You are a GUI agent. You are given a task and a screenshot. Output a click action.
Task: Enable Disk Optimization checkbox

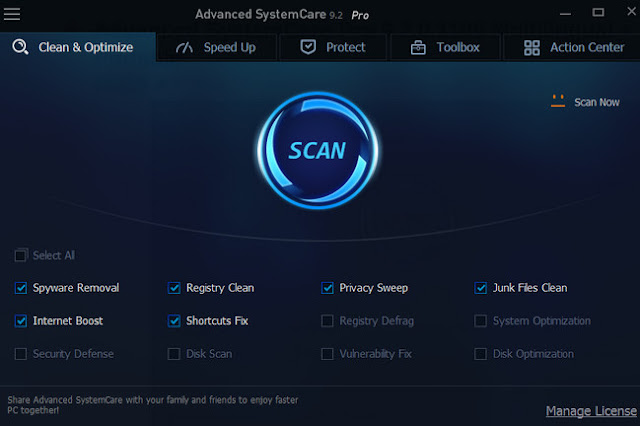point(481,354)
